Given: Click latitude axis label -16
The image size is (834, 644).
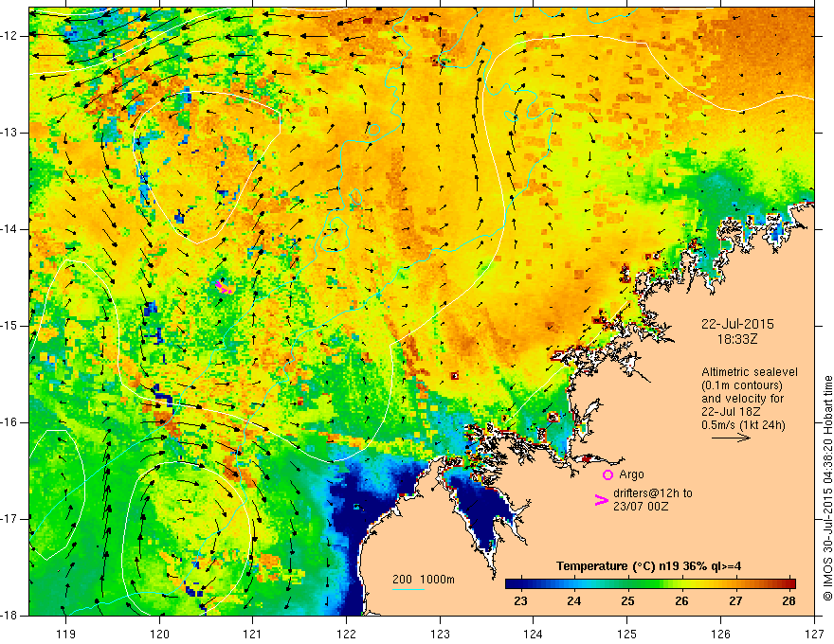Looking at the screenshot, I should click(10, 422).
